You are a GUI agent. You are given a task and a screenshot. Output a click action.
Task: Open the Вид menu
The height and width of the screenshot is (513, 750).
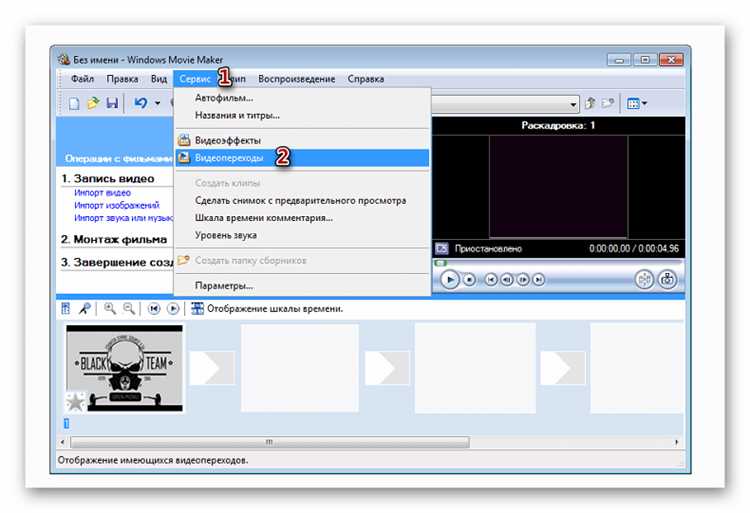[159, 79]
